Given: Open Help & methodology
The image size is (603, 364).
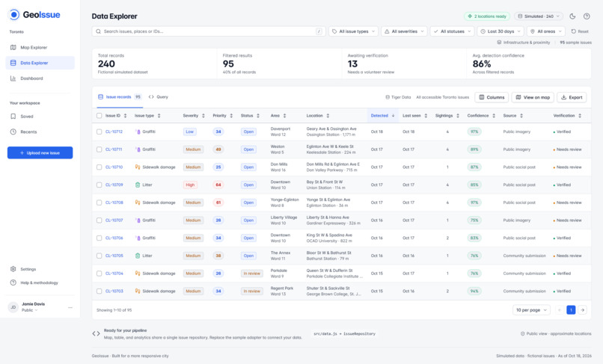Looking at the screenshot, I should pyautogui.click(x=40, y=283).
